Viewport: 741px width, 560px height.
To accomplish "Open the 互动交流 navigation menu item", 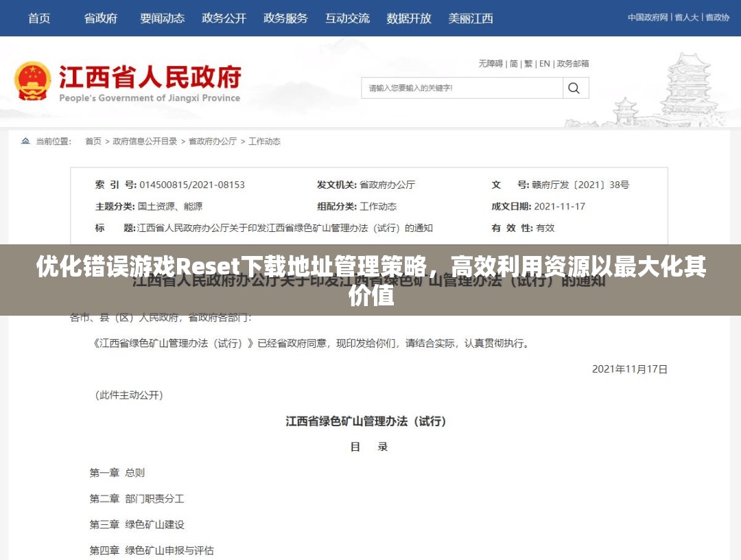I will [x=347, y=18].
